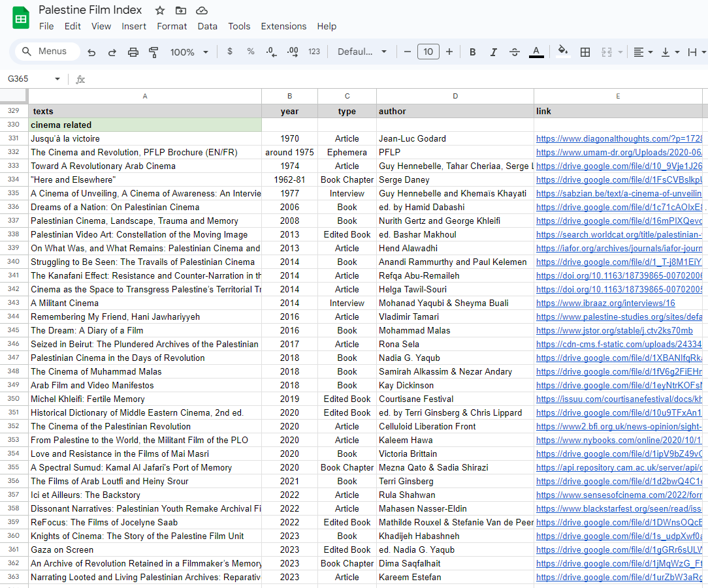Click the Print icon
The image size is (708, 588).
point(133,52)
